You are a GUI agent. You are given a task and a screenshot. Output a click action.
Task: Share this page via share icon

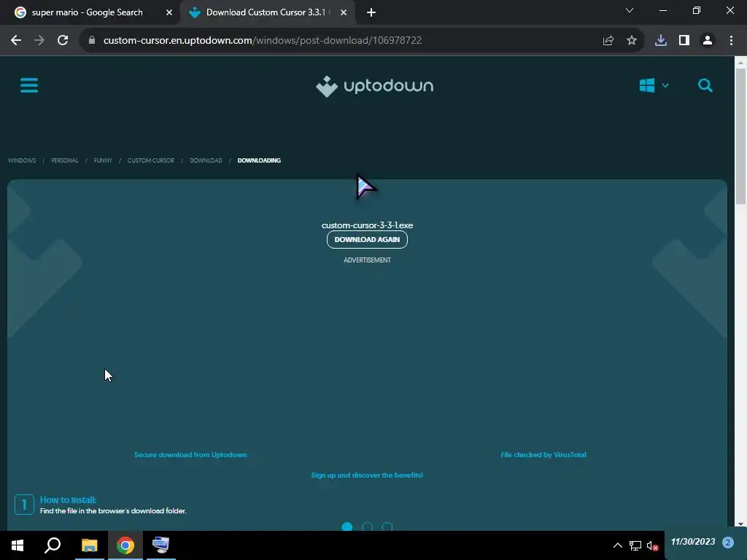(x=608, y=41)
